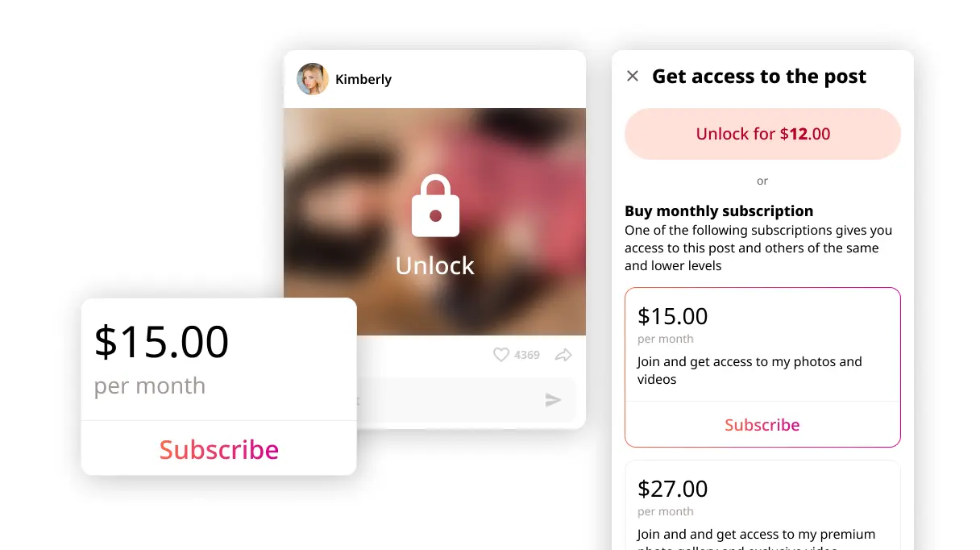
Task: Click the 4369 likes count
Action: (527, 355)
